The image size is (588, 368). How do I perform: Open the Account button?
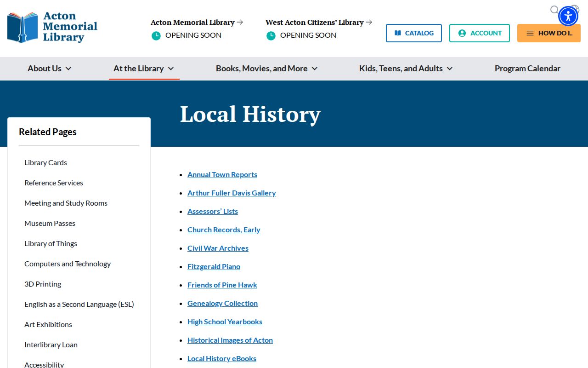pyautogui.click(x=480, y=33)
